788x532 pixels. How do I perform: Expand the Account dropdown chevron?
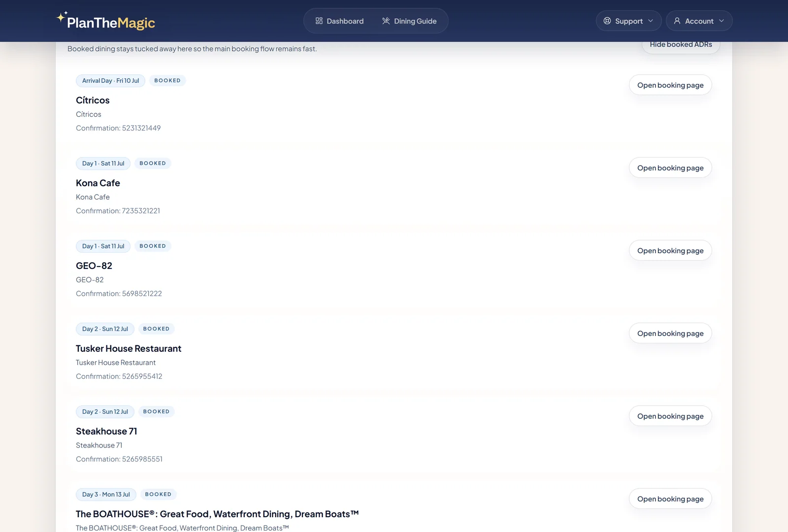pyautogui.click(x=722, y=21)
